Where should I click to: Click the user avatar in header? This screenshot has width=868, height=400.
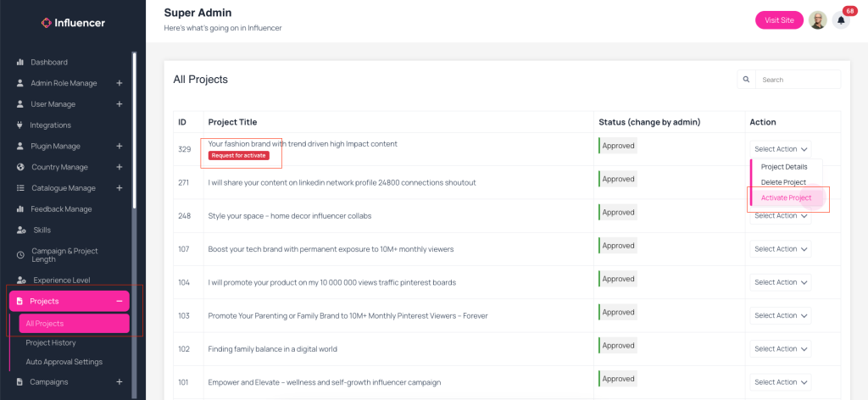point(818,20)
